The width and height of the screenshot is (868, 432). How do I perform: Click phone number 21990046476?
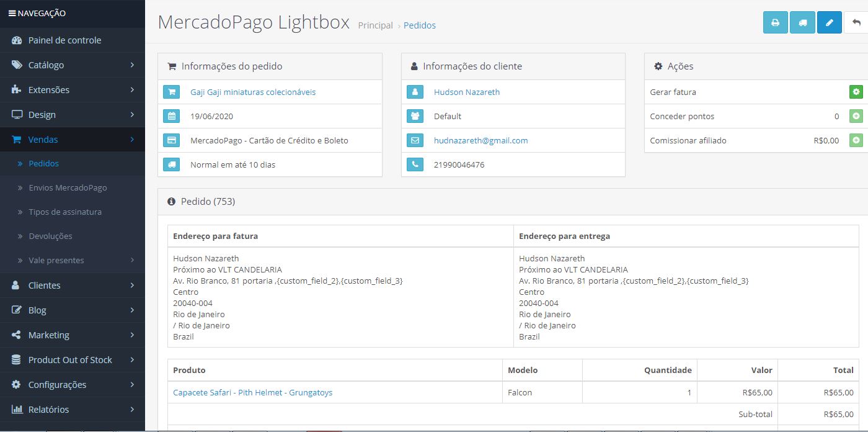point(459,164)
